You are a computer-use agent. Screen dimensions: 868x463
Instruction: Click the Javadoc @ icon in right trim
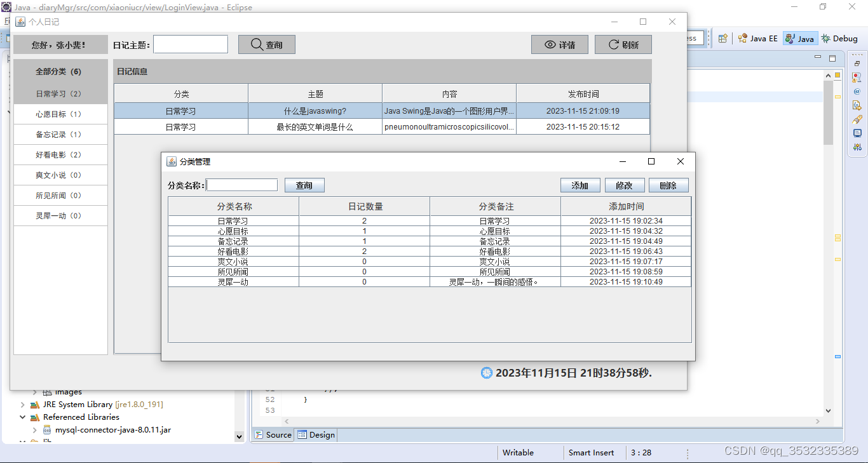pyautogui.click(x=857, y=91)
